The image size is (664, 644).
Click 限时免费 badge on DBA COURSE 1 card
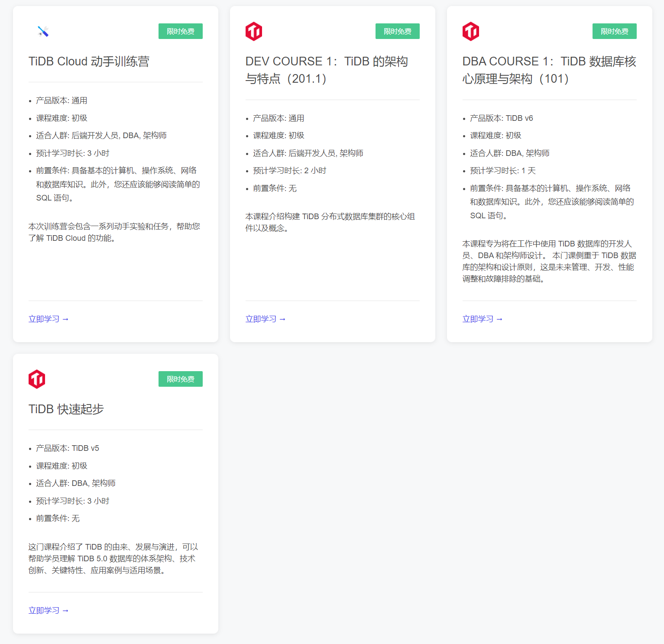coord(615,31)
